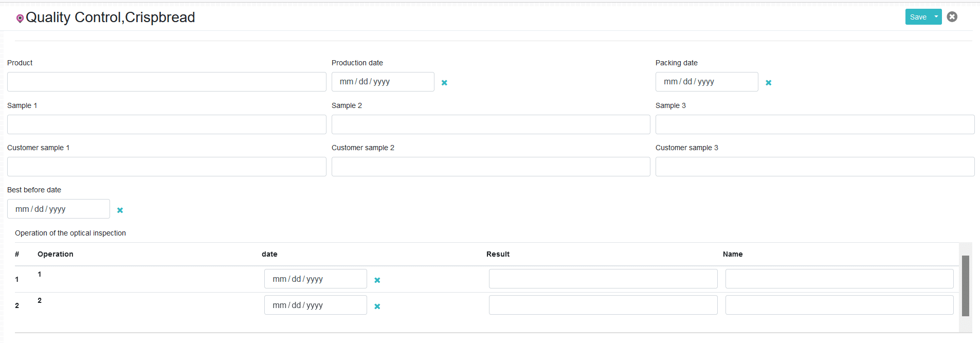Clear the Packing date field
The image size is (980, 343).
(x=768, y=83)
